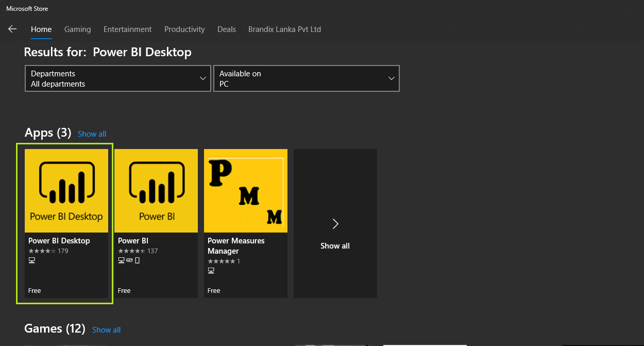Open the Entertainment tab
This screenshot has width=644, height=346.
128,29
